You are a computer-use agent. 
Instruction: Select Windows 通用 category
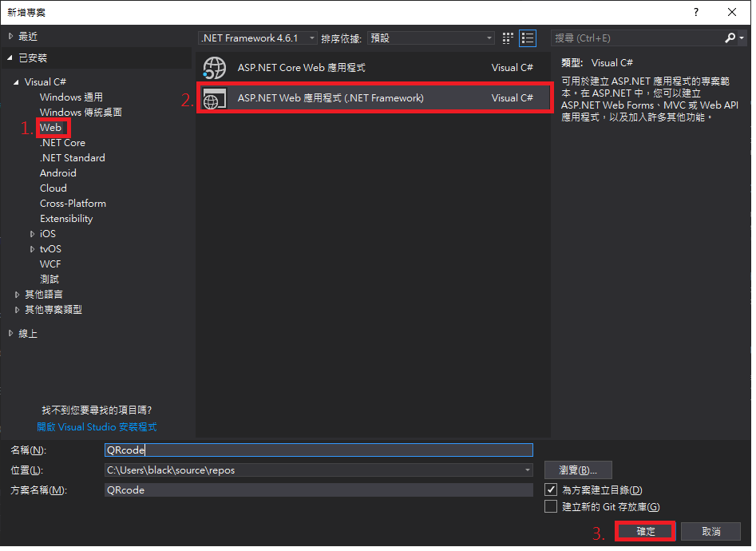71,97
